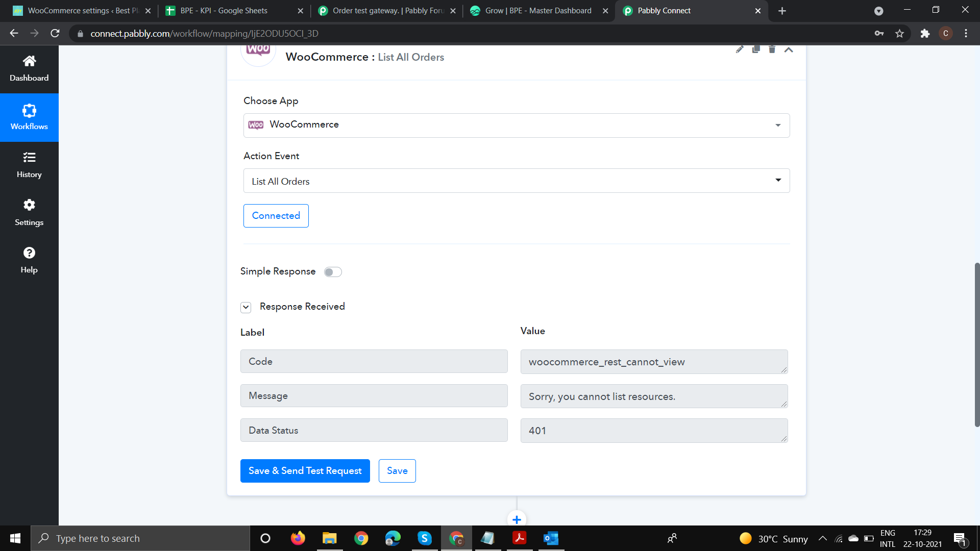Image resolution: width=980 pixels, height=551 pixels.
Task: Open Cortana from the taskbar
Action: (x=265, y=538)
